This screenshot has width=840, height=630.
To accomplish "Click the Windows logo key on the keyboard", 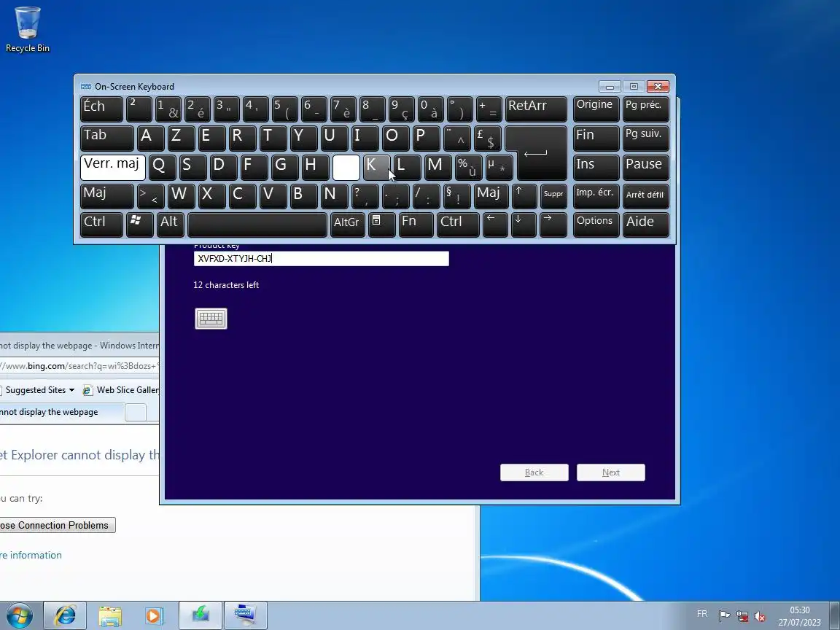I will 139,225.
